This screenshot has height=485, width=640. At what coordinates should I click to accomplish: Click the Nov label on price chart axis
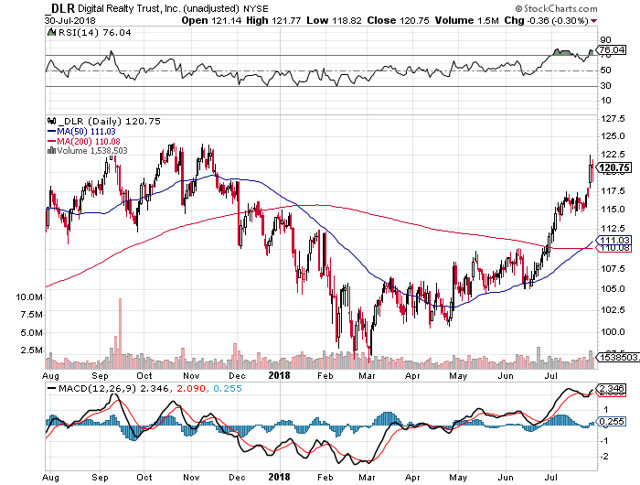point(191,376)
